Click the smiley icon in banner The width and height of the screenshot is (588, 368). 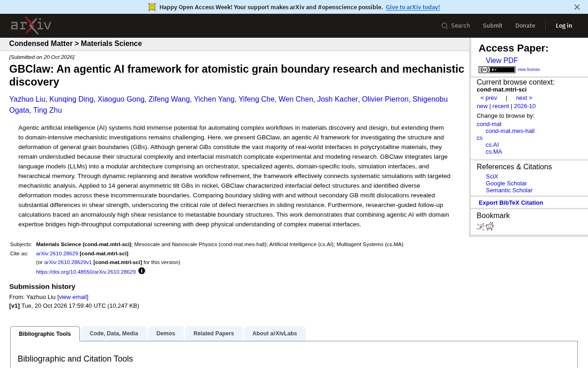(152, 7)
